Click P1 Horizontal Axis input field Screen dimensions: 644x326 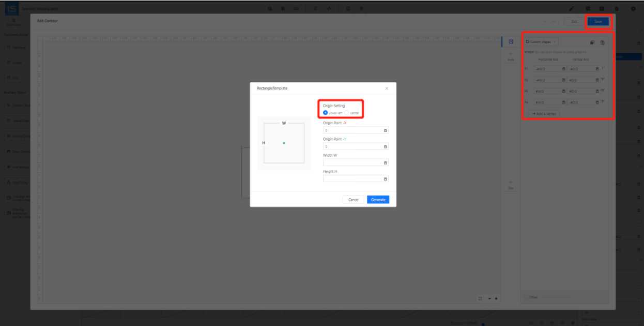tap(550, 69)
